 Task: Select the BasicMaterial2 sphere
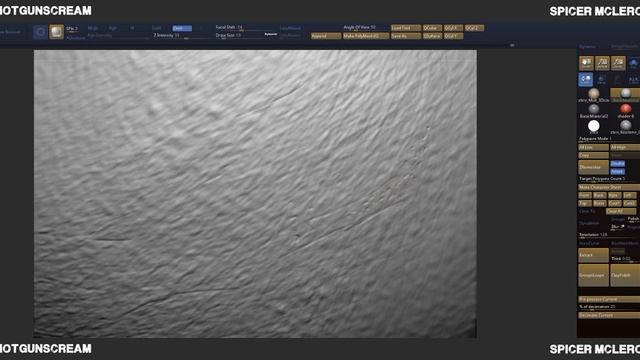[x=593, y=111]
